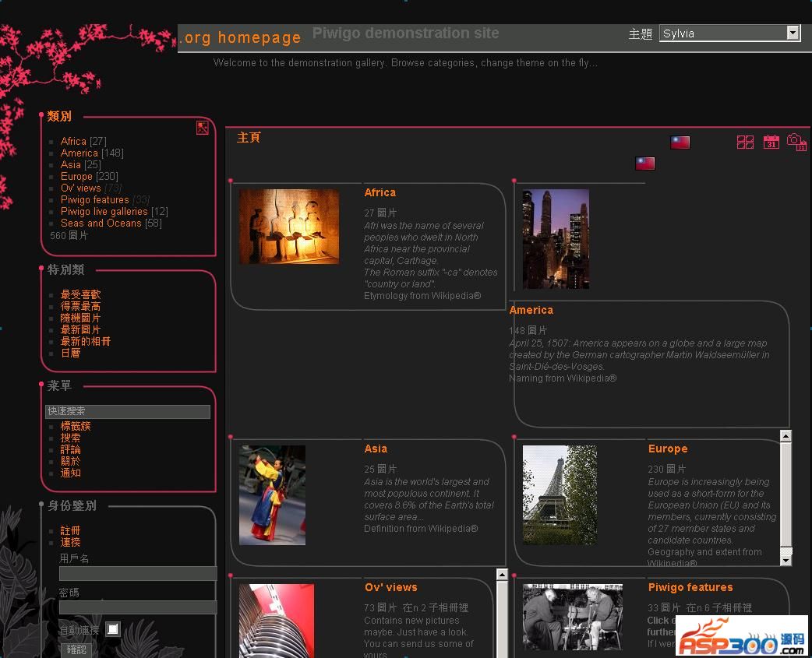The image size is (812, 658).
Task: Open the Europe category in sidebar list
Action: (x=76, y=177)
